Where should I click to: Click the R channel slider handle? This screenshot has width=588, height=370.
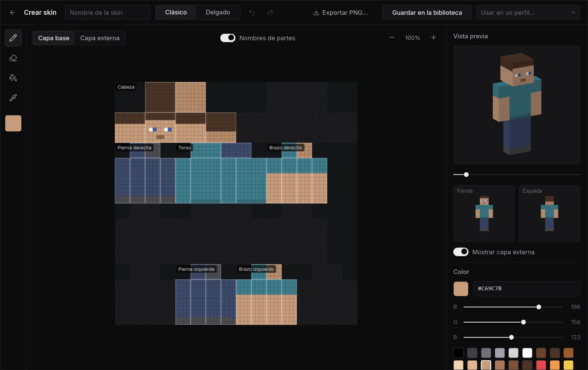pos(539,307)
